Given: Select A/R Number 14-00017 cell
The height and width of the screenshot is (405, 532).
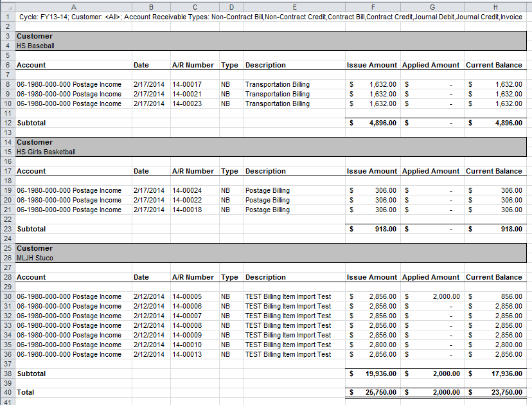Looking at the screenshot, I should pyautogui.click(x=187, y=84).
